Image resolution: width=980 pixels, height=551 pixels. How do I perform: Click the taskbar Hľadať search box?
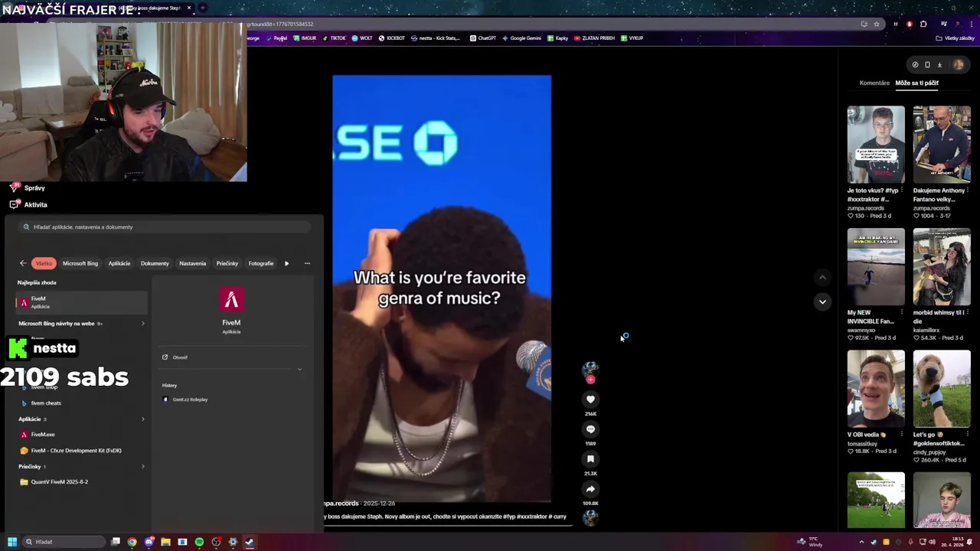pyautogui.click(x=62, y=542)
